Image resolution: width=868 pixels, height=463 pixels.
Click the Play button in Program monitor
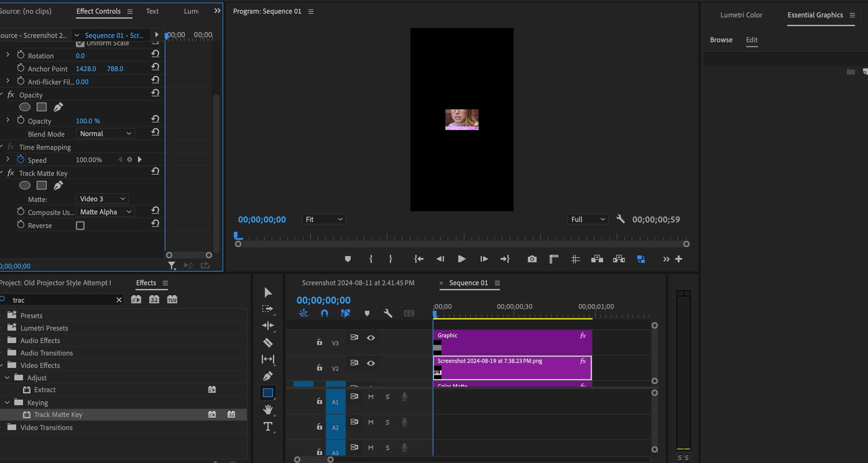click(462, 259)
